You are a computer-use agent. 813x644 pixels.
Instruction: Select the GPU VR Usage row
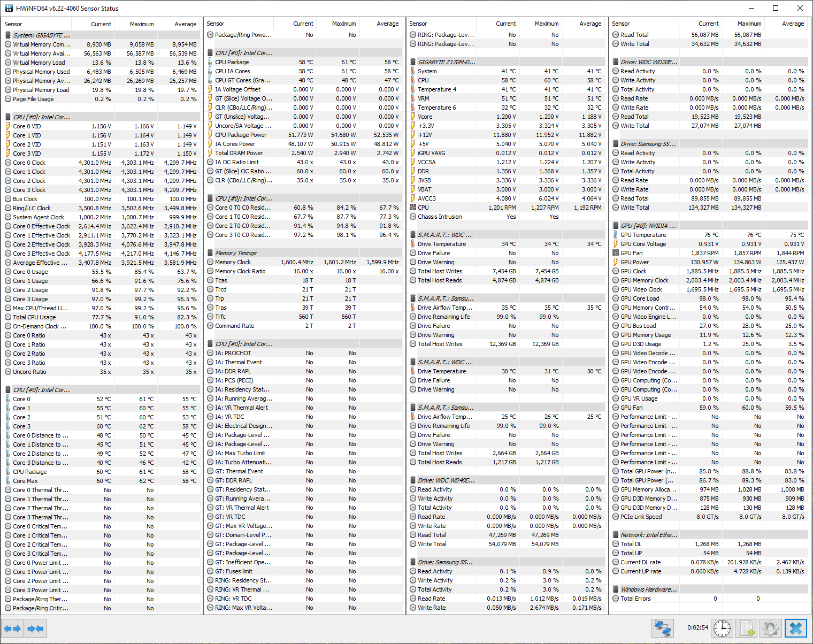(x=709, y=398)
